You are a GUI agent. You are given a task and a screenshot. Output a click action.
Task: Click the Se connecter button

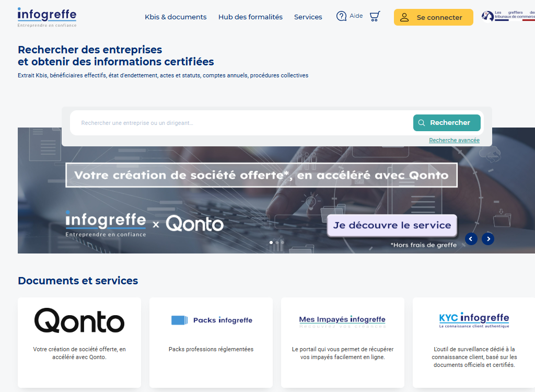click(433, 17)
